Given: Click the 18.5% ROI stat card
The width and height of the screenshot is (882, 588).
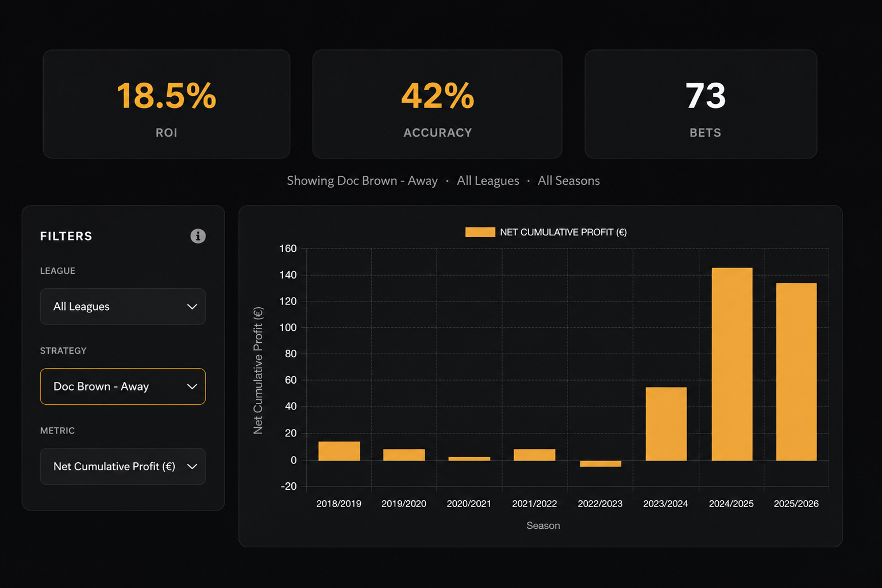Looking at the screenshot, I should point(167,104).
